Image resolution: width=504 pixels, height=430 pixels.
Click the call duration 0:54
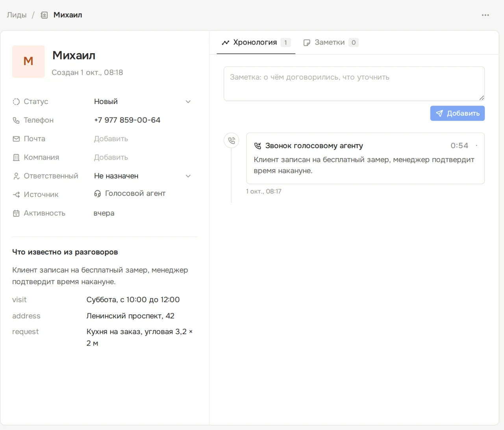pyautogui.click(x=460, y=146)
